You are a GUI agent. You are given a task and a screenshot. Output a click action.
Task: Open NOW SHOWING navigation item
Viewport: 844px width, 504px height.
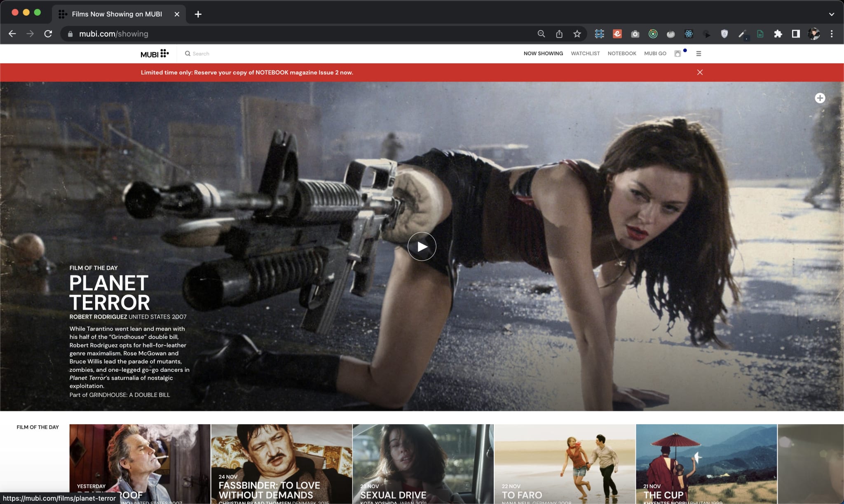[x=543, y=54]
